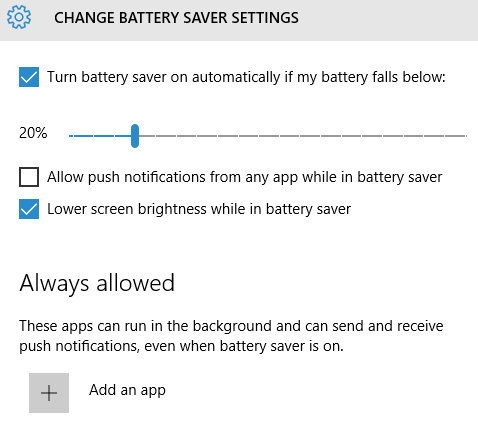The height and width of the screenshot is (426, 478).
Task: Click the gray unfilled slider track portion
Action: 303,136
